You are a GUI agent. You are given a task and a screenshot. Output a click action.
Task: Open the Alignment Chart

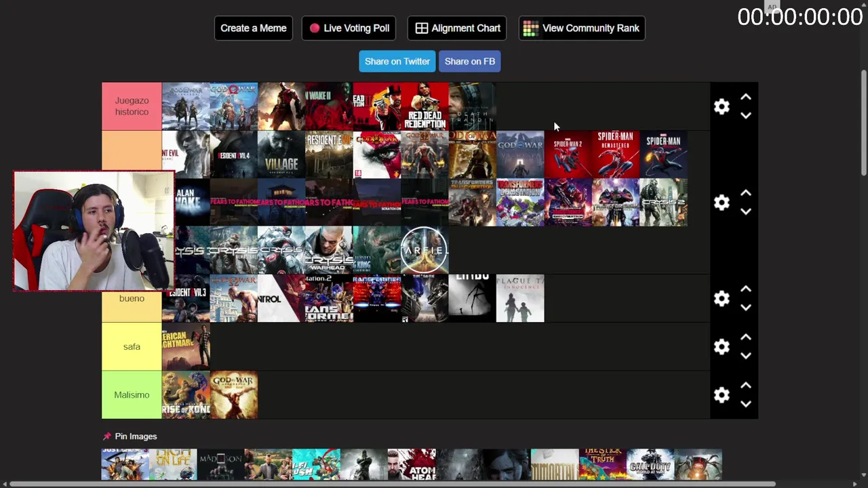(x=457, y=28)
